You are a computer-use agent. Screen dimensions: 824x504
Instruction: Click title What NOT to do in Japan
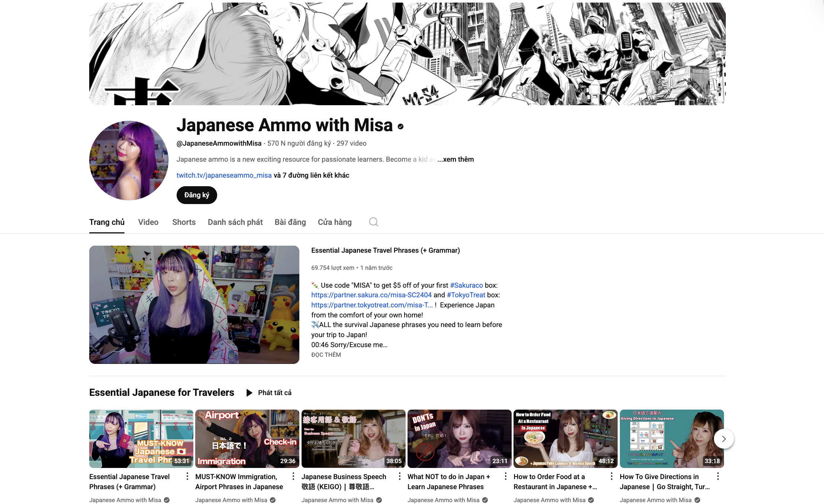(x=449, y=482)
